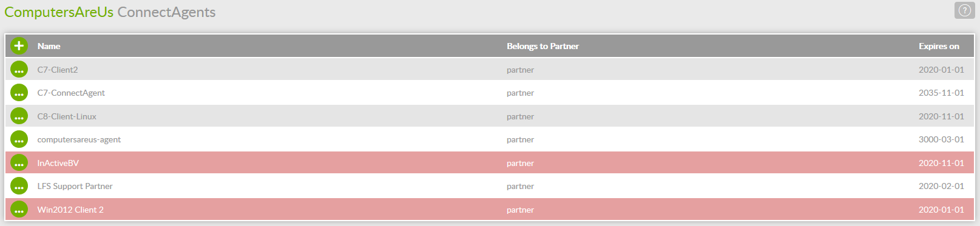This screenshot has width=980, height=226.
Task: Click expiry date 3000-03-01
Action: [941, 139]
